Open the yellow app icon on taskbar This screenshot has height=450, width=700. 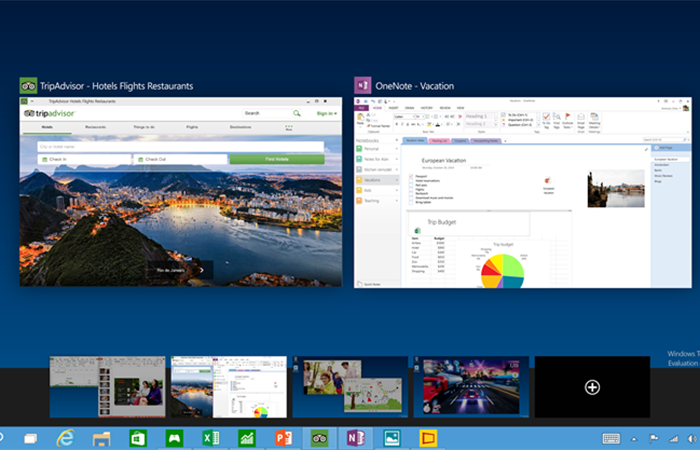click(x=428, y=438)
